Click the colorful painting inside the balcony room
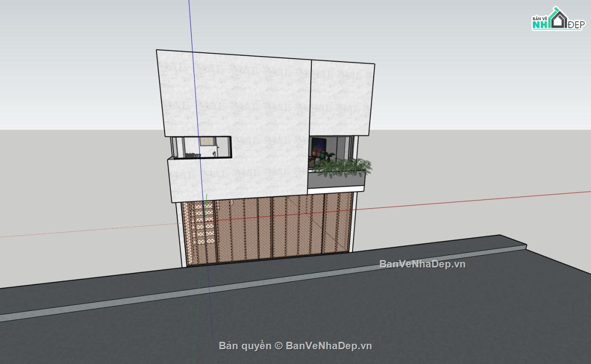 click(319, 147)
